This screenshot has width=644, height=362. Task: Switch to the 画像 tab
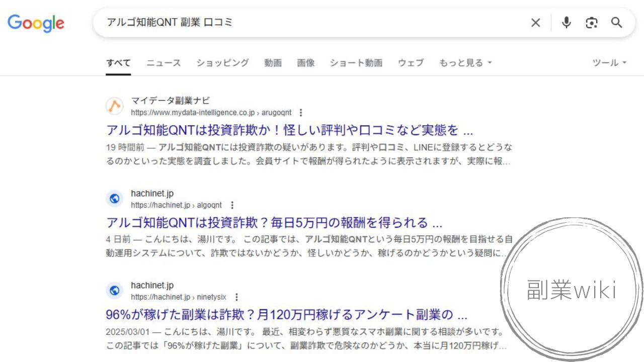click(x=306, y=63)
